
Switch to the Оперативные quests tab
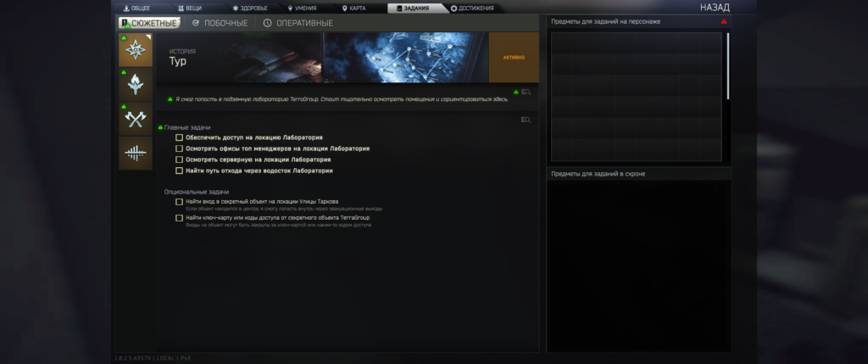pos(298,23)
